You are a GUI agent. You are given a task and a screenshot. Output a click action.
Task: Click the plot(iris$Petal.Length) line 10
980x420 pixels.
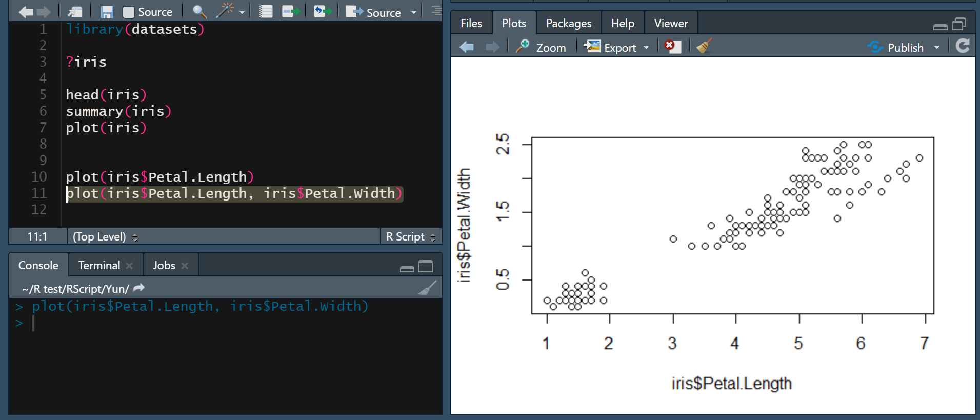click(159, 177)
